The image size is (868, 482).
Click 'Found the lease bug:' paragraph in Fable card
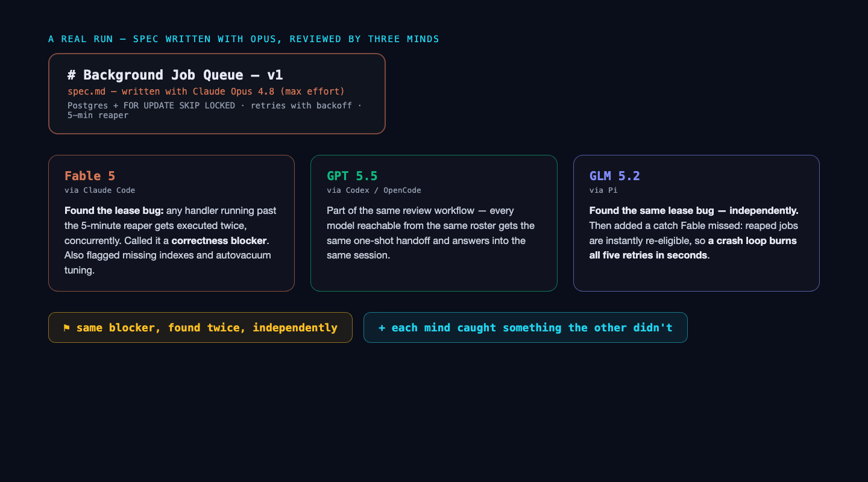[x=171, y=240]
